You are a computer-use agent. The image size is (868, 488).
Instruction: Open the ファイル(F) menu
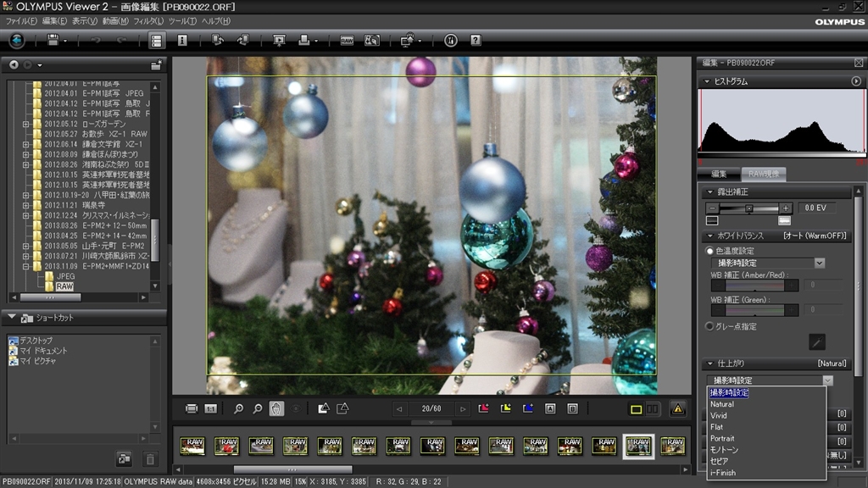[20, 21]
